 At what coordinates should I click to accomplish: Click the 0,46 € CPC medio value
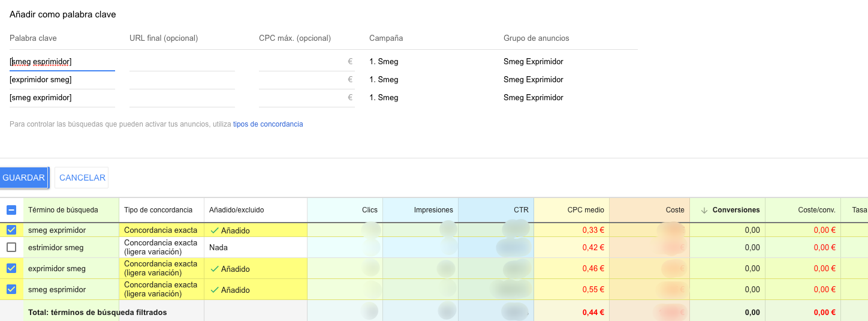tap(593, 268)
